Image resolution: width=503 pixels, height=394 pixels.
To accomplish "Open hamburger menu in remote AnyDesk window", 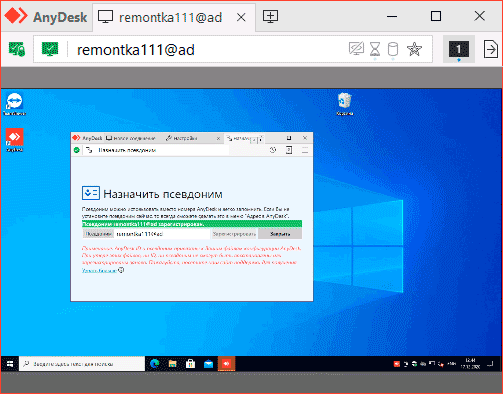I will coord(305,150).
